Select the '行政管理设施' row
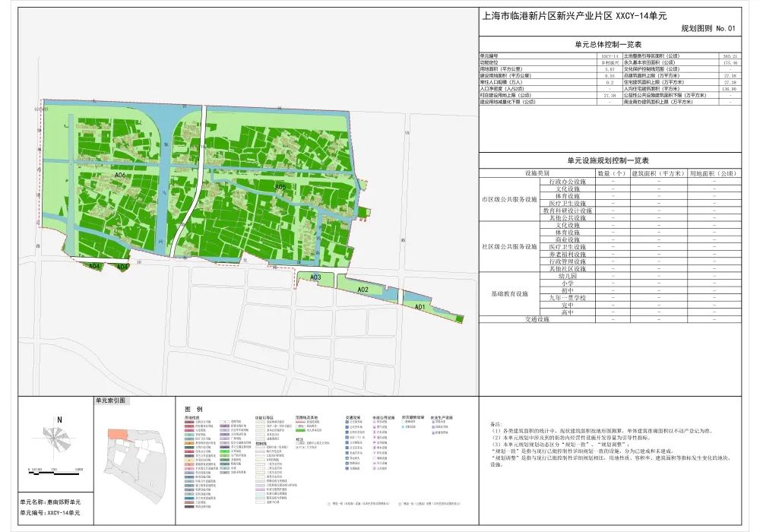 (640, 261)
